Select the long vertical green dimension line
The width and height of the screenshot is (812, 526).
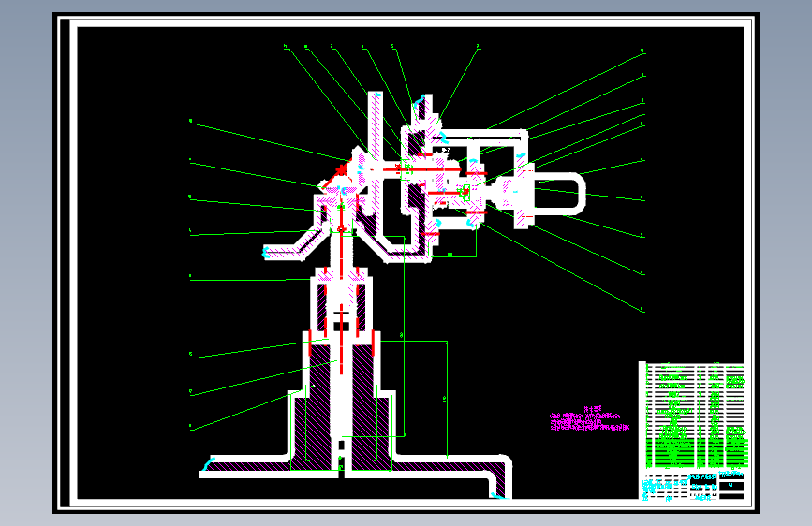click(404, 335)
